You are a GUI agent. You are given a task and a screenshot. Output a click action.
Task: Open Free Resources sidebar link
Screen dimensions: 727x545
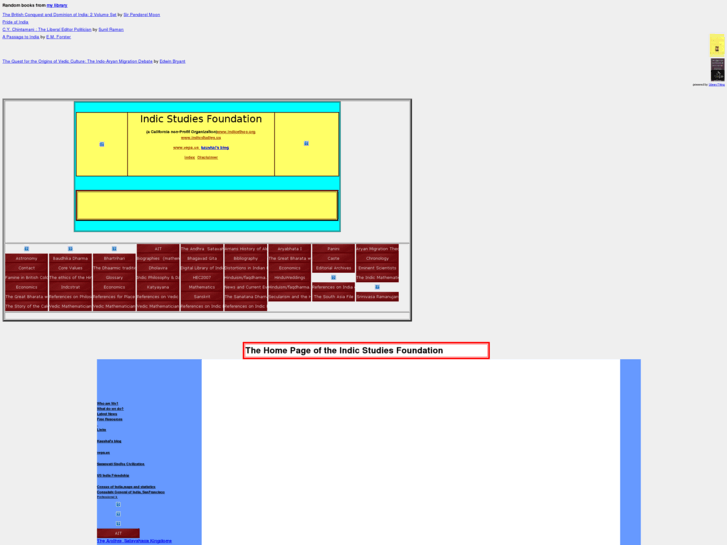coord(110,419)
